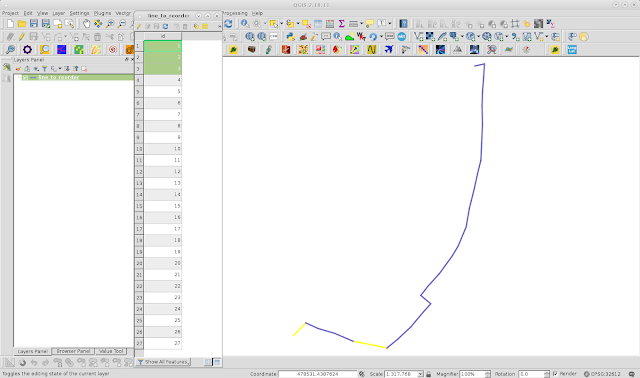This screenshot has width=640, height=378.
Task: Open Select by Expression dropdown arrow
Action: (x=298, y=24)
